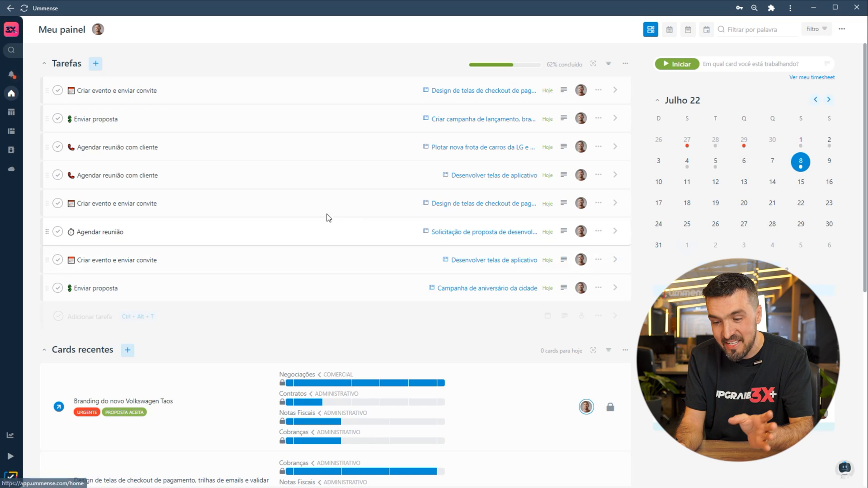Go to previous month in calendar
Image resolution: width=868 pixels, height=488 pixels.
tap(816, 99)
